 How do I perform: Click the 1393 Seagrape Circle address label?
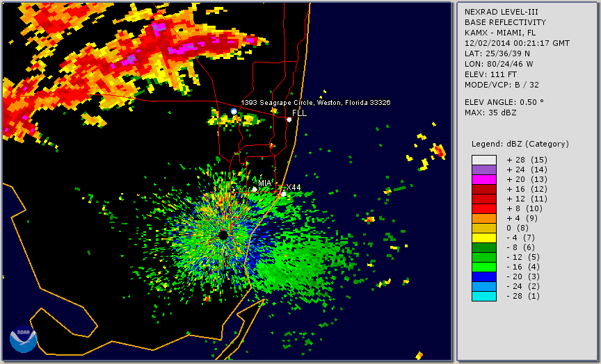point(315,103)
